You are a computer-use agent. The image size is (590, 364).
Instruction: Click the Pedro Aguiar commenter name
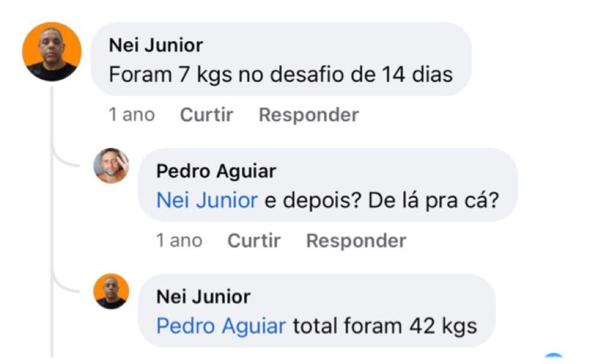pos(216,171)
